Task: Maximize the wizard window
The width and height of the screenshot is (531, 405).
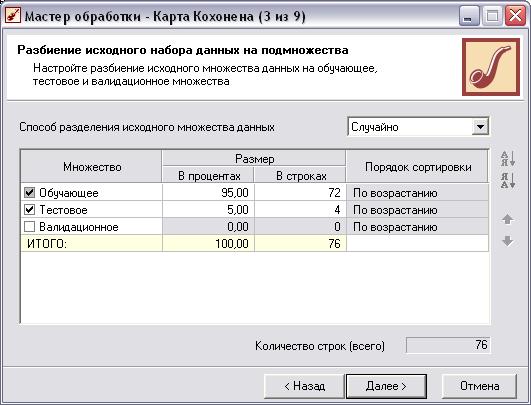Action: point(492,16)
